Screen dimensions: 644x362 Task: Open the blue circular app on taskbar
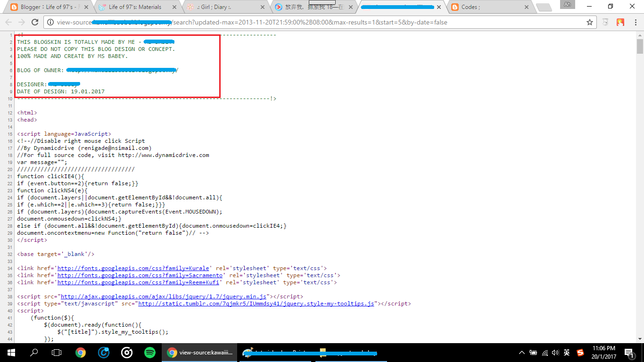click(x=104, y=352)
